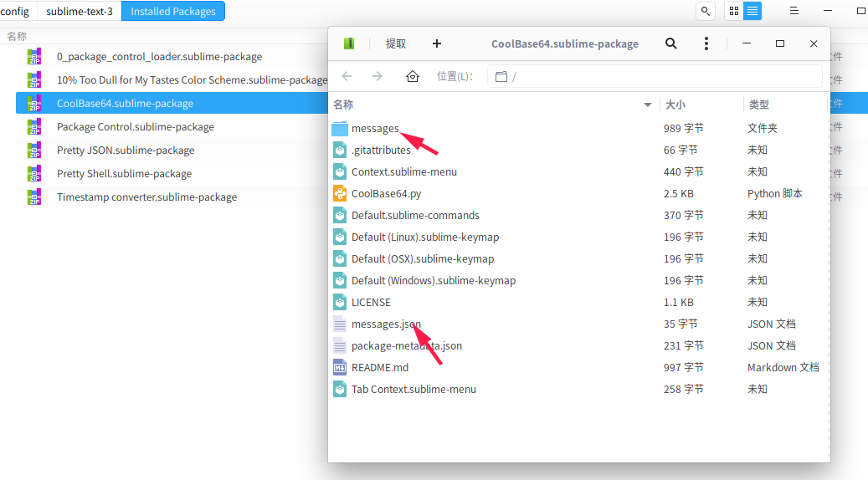This screenshot has width=868, height=480.
Task: Go to the archive home location
Action: tap(413, 76)
